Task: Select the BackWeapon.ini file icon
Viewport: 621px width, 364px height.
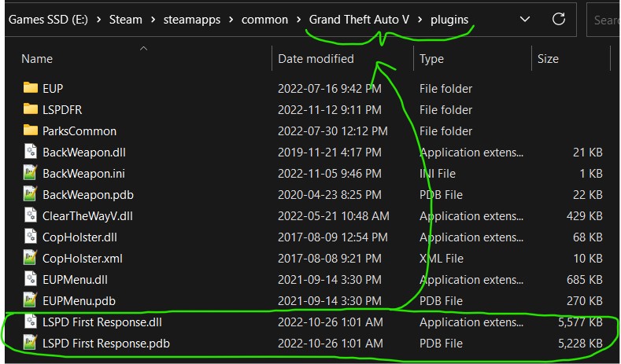Action: [x=31, y=173]
